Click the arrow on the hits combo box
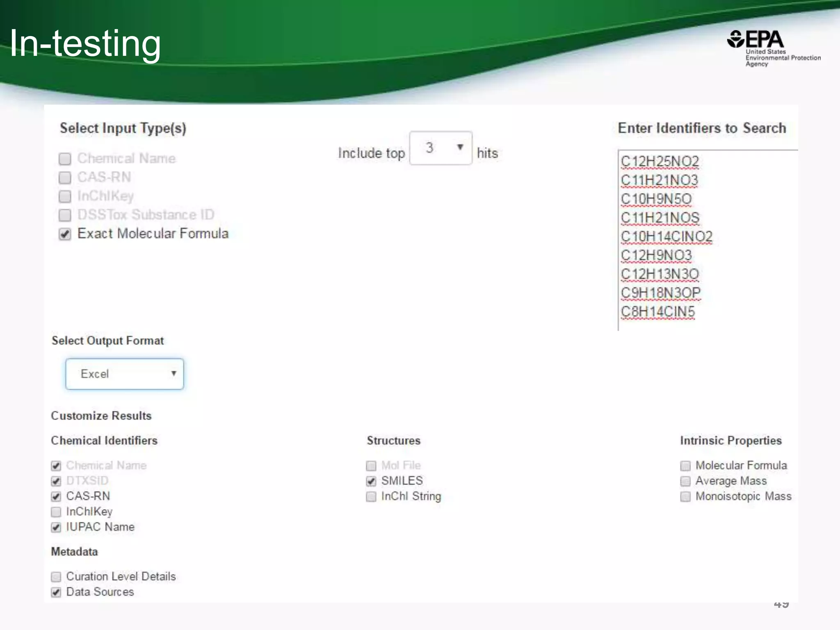Image resolution: width=840 pixels, height=630 pixels. coord(460,147)
